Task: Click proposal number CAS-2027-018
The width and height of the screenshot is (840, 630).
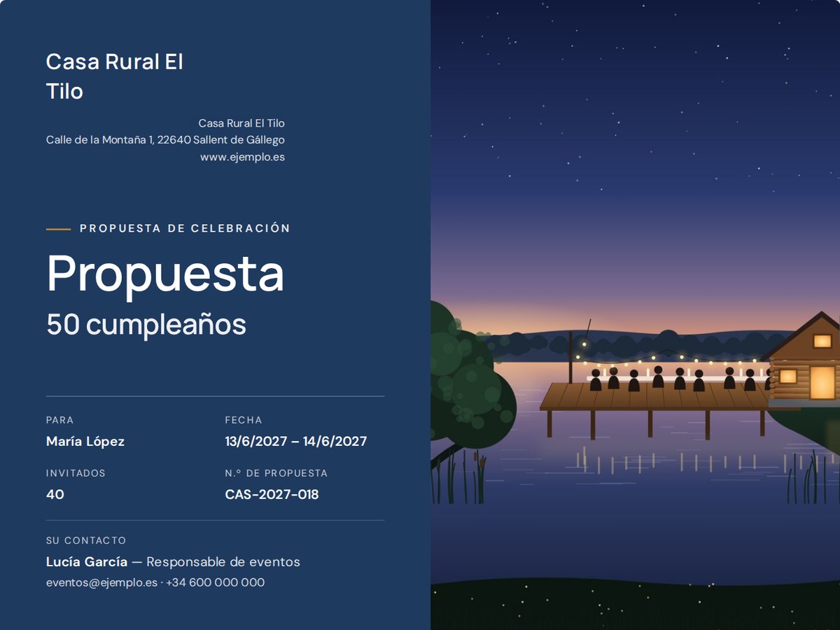Action: [272, 494]
